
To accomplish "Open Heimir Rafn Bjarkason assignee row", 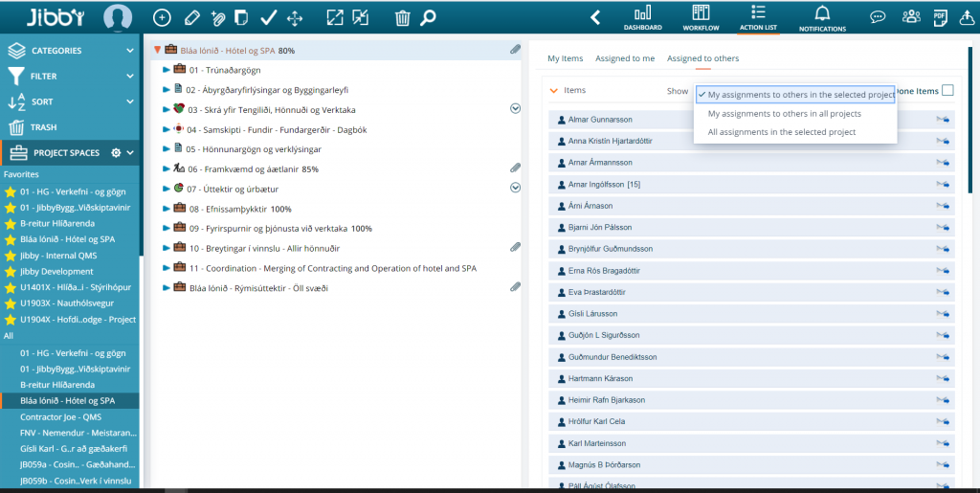I will coord(751,400).
